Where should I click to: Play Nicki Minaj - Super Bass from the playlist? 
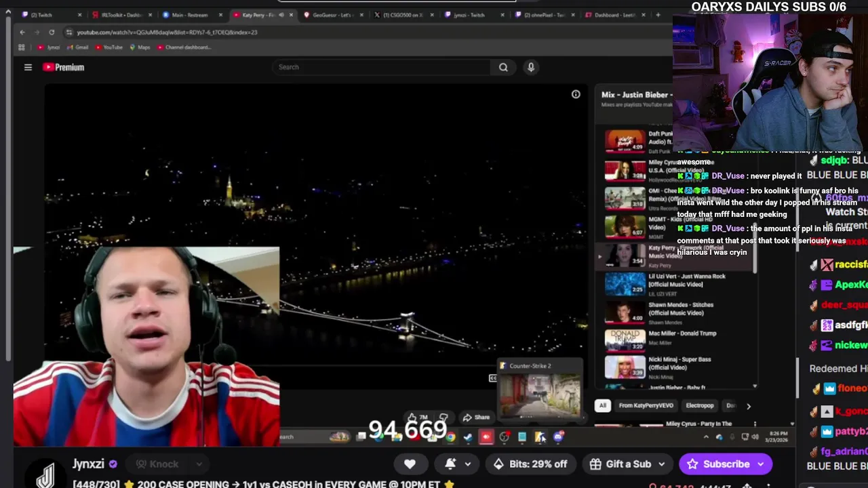[677, 366]
